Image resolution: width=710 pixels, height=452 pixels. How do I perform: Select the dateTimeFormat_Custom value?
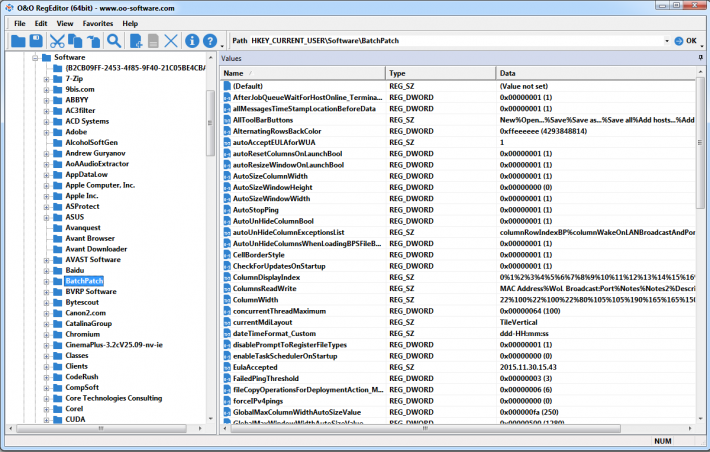(274, 334)
